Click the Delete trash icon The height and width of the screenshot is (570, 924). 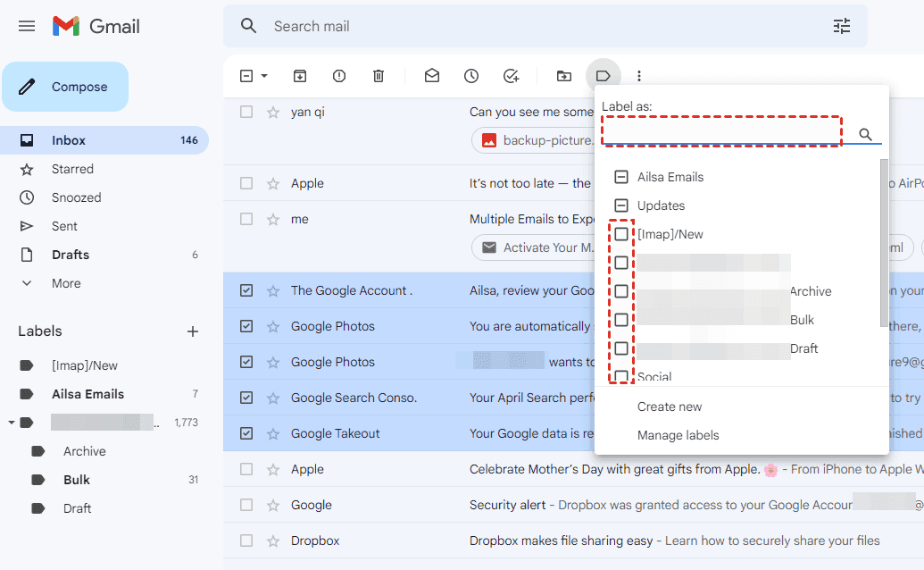pos(379,76)
